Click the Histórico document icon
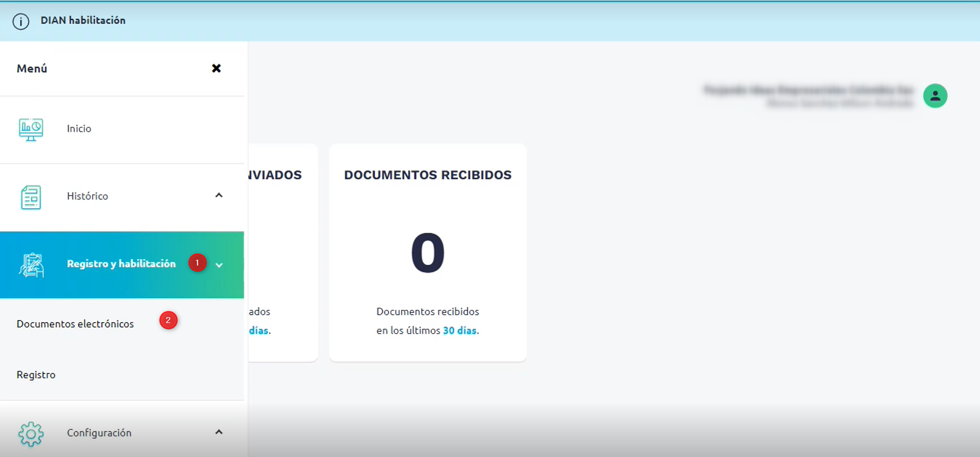Screen dimensions: 980x457 tap(31, 197)
